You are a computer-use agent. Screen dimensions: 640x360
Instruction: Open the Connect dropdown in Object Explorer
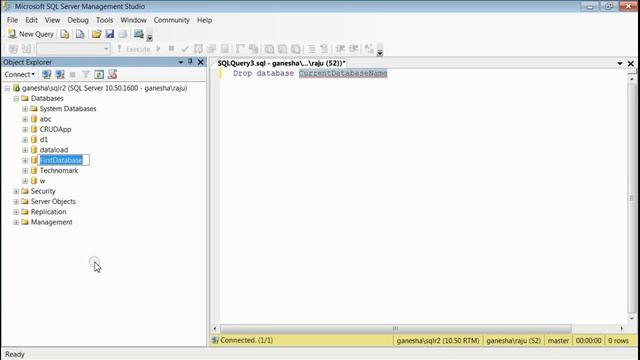[x=19, y=74]
